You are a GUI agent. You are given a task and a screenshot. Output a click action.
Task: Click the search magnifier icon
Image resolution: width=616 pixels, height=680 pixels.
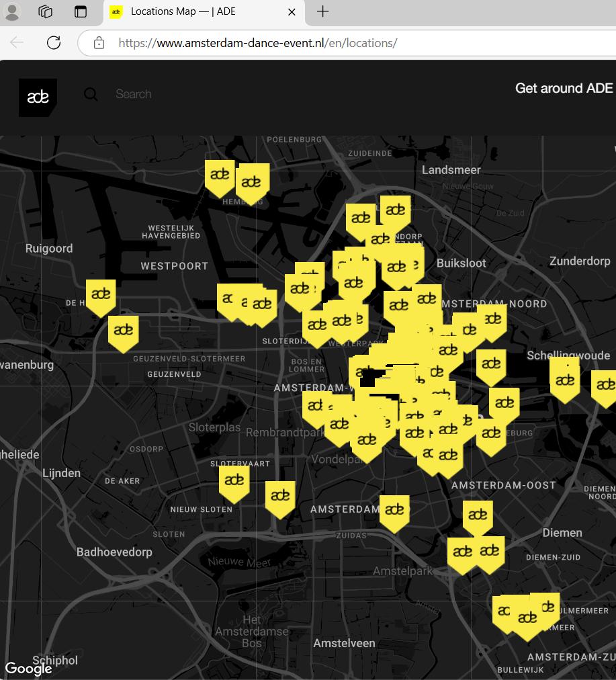click(x=91, y=94)
